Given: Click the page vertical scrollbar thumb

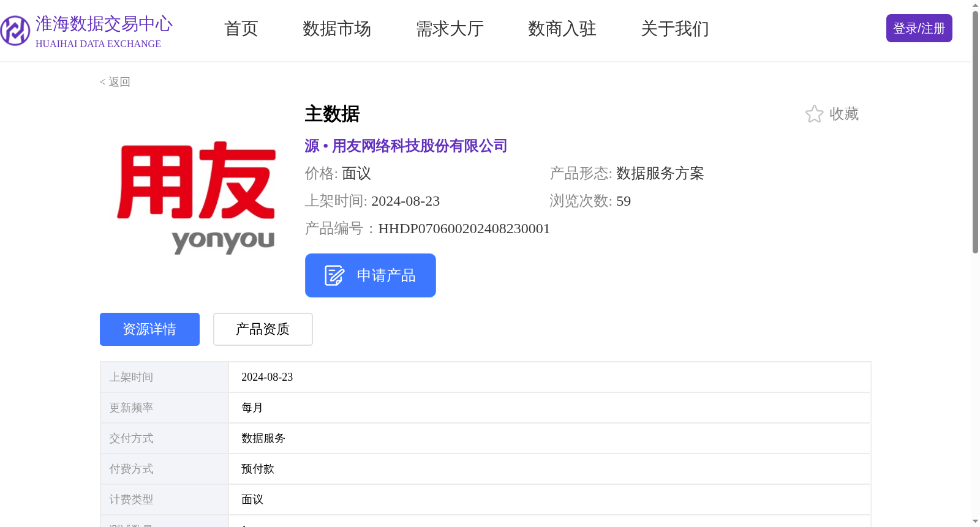Looking at the screenshot, I should [x=975, y=132].
